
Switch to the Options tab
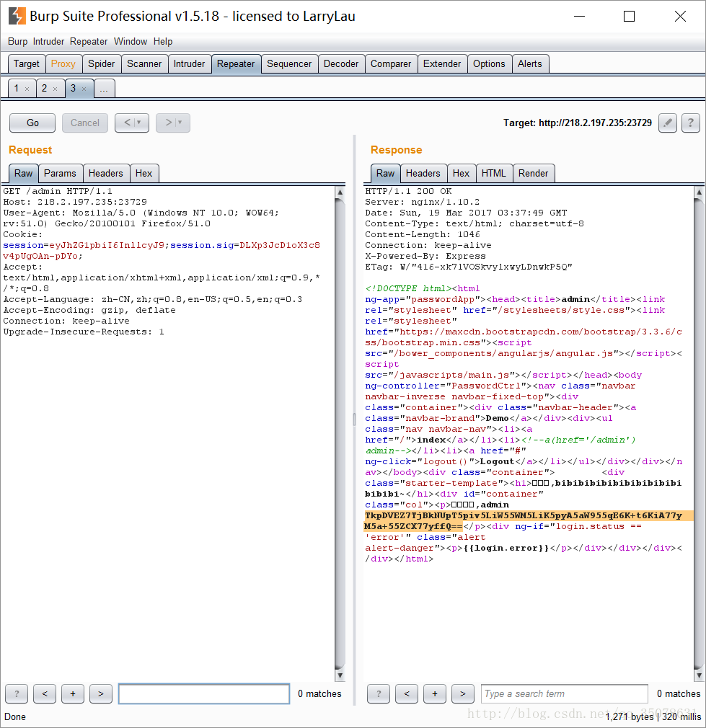(x=489, y=64)
